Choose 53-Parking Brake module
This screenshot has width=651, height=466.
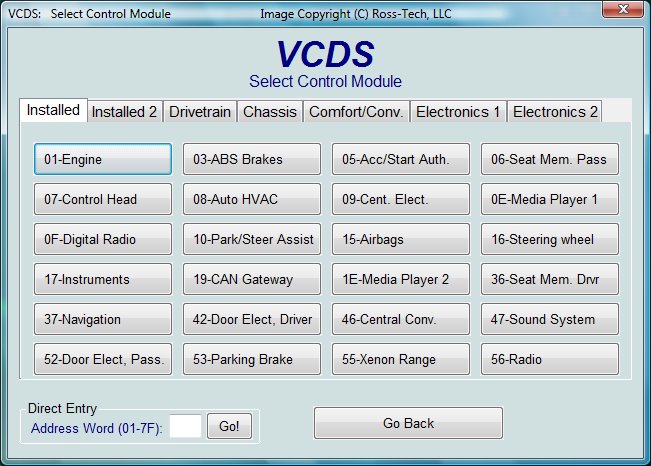tap(252, 359)
